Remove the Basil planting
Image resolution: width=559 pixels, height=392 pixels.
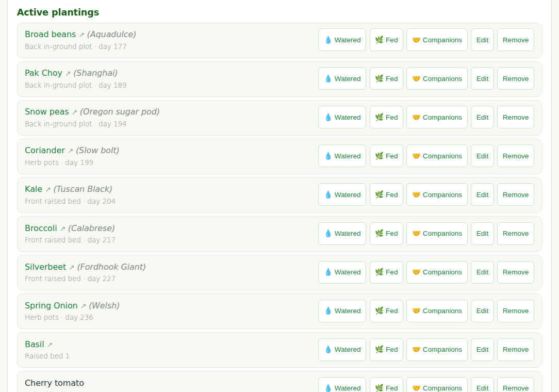coord(516,350)
